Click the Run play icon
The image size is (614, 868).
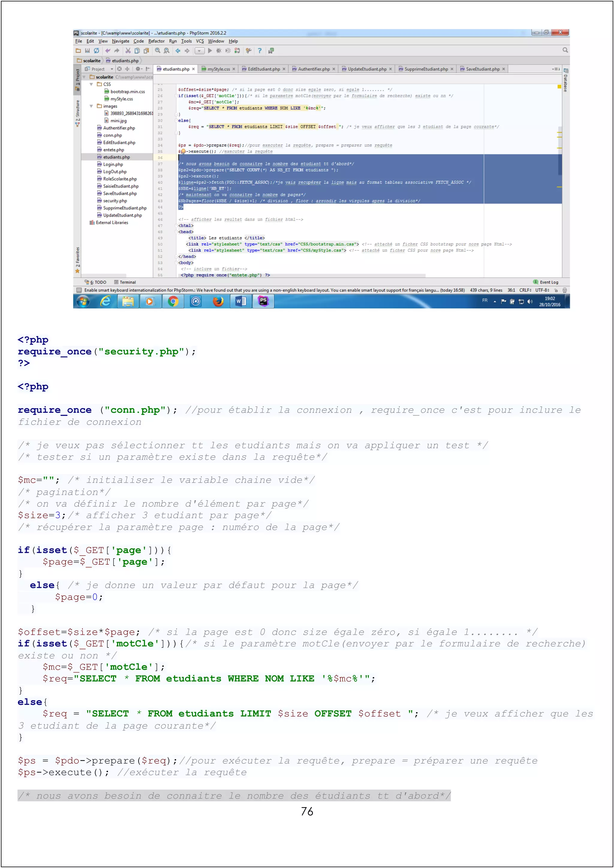point(210,51)
